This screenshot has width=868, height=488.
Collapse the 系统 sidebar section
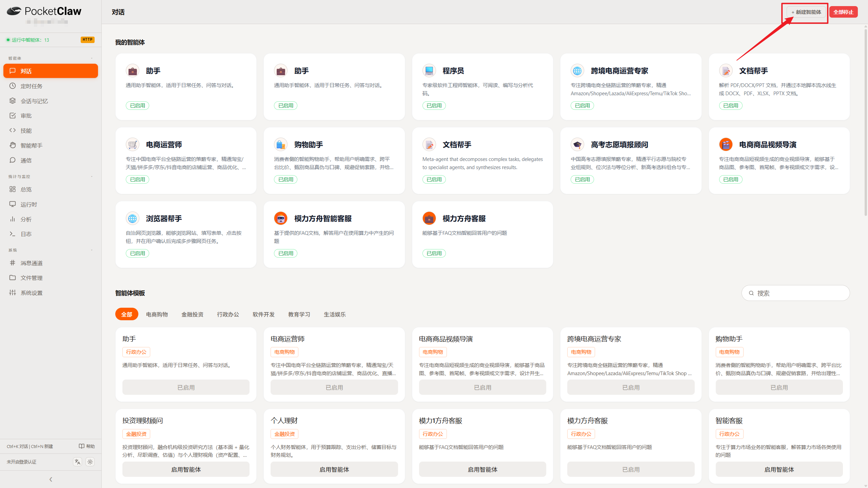pyautogui.click(x=92, y=250)
